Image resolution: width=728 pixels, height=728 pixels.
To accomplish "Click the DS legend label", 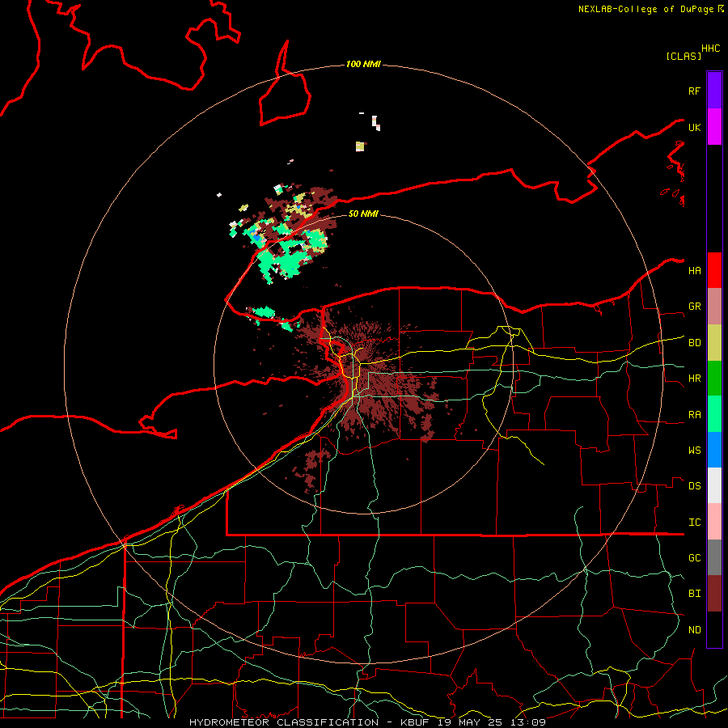I will tap(694, 486).
